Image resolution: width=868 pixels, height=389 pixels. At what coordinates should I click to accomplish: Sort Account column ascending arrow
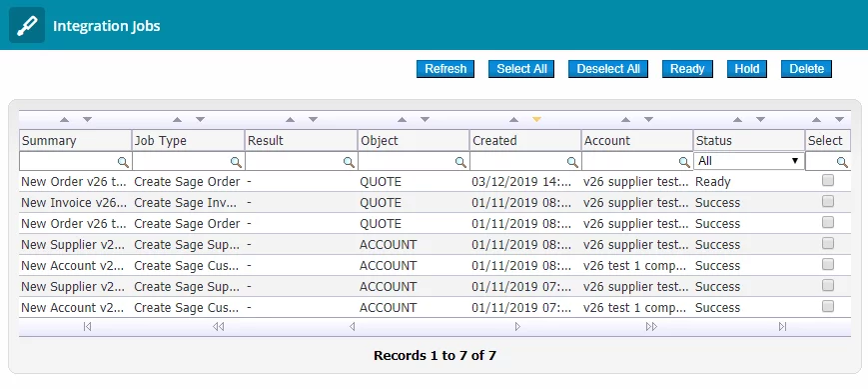tap(625, 119)
